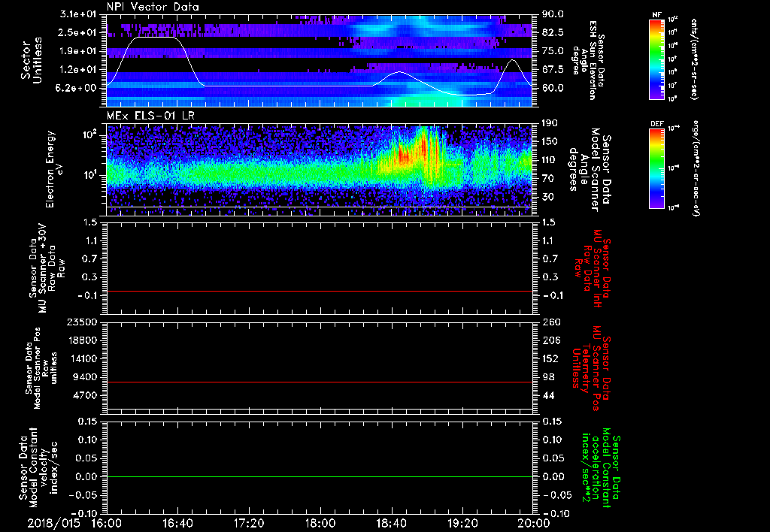Click the '1.9e+01' sector axis value
This screenshot has width=770, height=532.
(78, 51)
